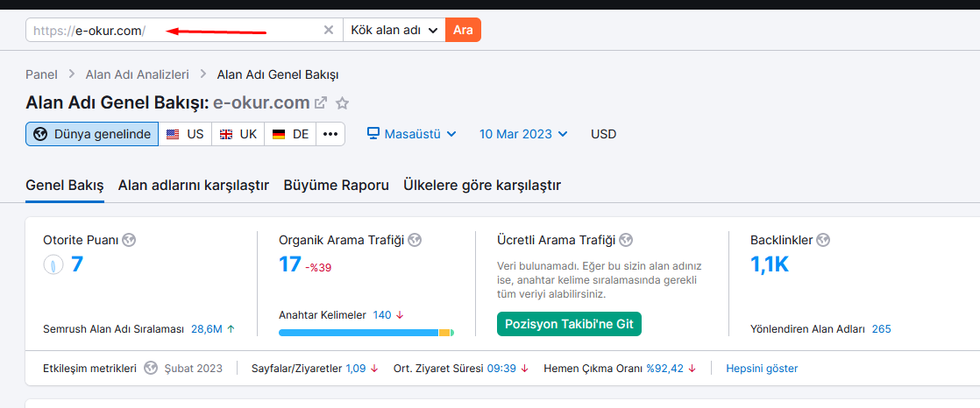Open backlinks value 1,1K
Viewport: 980px width, 408px height.
770,264
